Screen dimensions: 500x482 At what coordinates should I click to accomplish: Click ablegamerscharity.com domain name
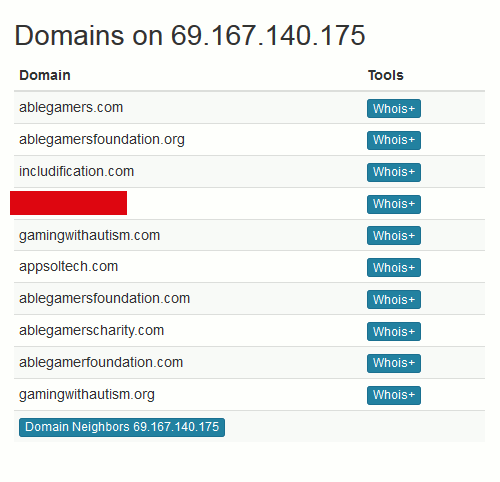[91, 330]
